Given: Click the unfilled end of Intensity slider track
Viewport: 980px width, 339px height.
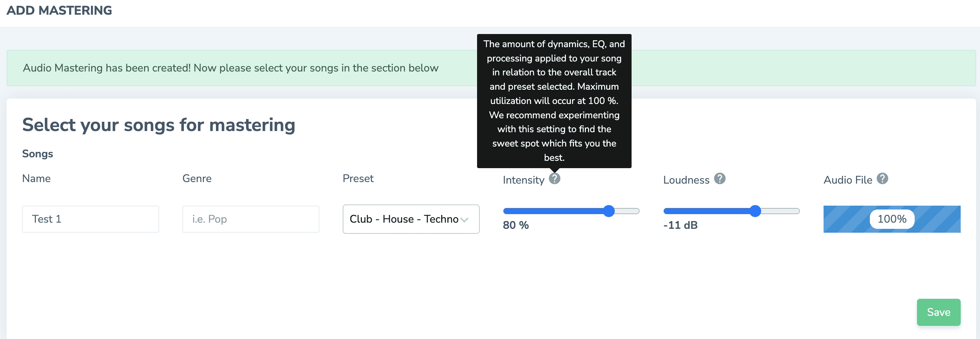Looking at the screenshot, I should tap(627, 211).
